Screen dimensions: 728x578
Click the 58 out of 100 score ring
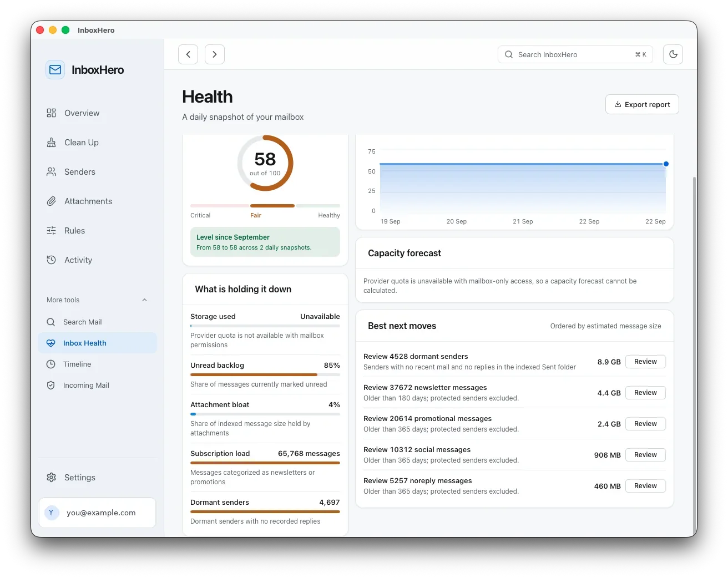click(x=265, y=163)
